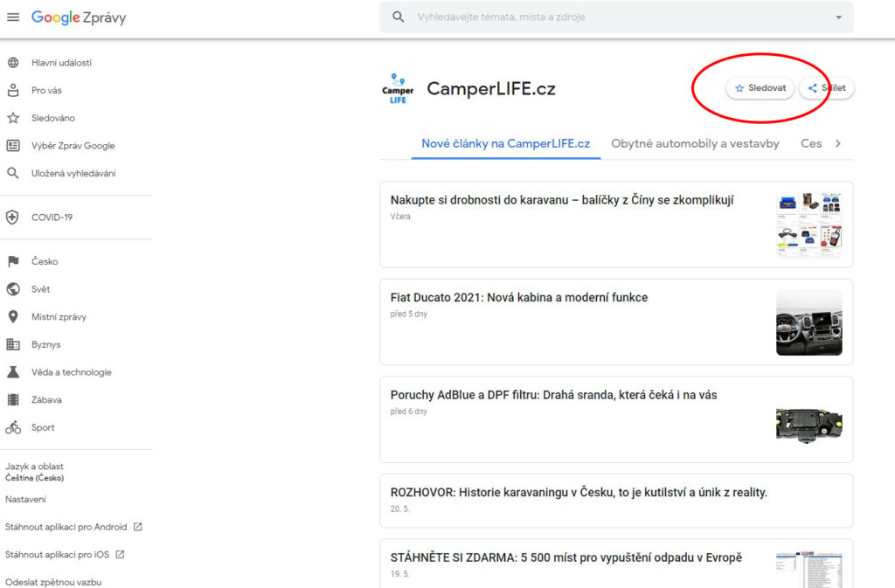Open ROZHOVOR Historie karavaningu article
895x588 pixels.
click(579, 493)
